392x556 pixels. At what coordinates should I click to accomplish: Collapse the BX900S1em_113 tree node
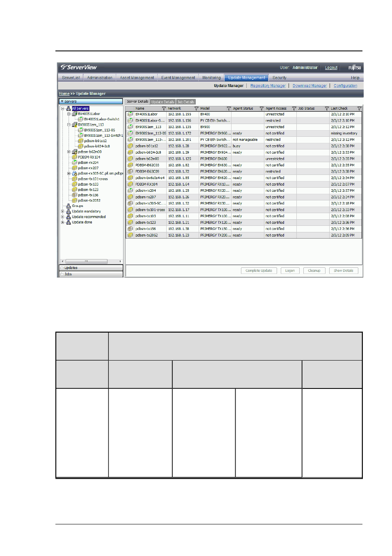pos(69,124)
